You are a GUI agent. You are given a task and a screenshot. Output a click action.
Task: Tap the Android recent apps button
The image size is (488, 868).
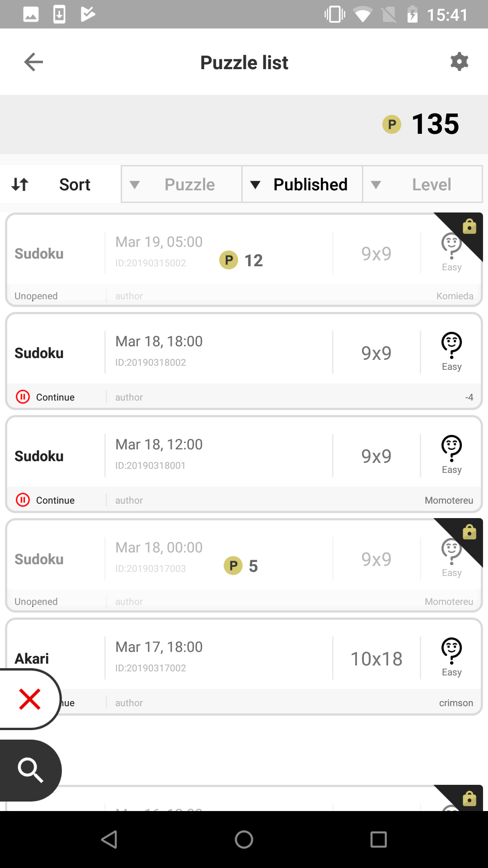[378, 840]
